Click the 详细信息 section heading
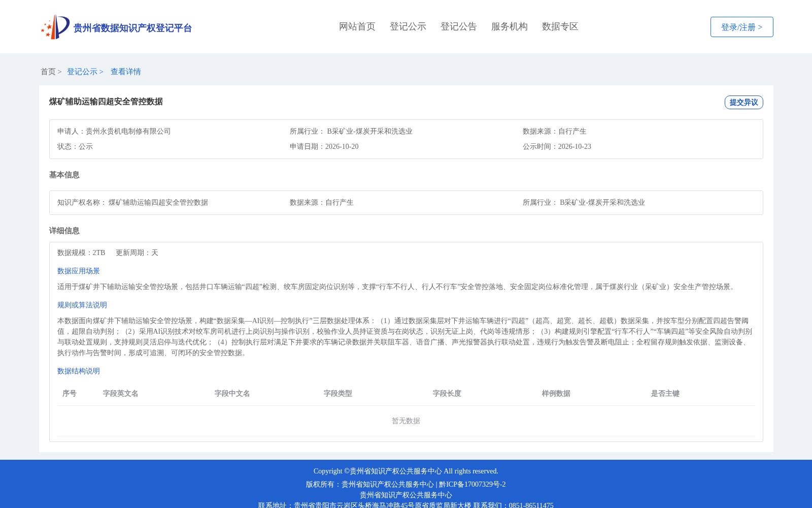 click(64, 231)
